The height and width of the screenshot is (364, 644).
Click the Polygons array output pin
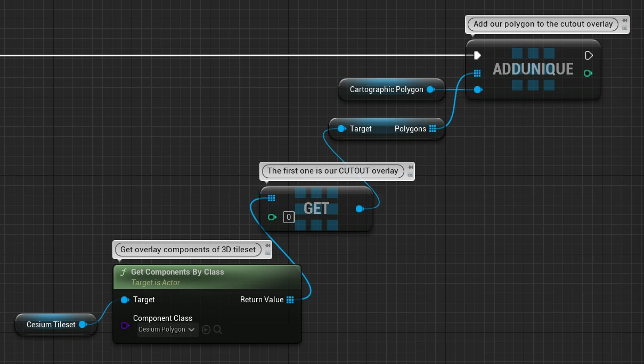[433, 129]
